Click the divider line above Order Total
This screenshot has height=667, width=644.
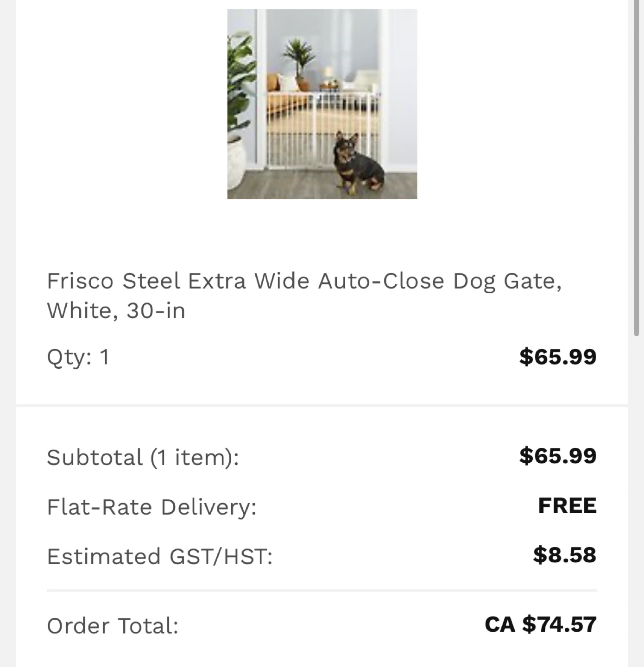[322, 591]
